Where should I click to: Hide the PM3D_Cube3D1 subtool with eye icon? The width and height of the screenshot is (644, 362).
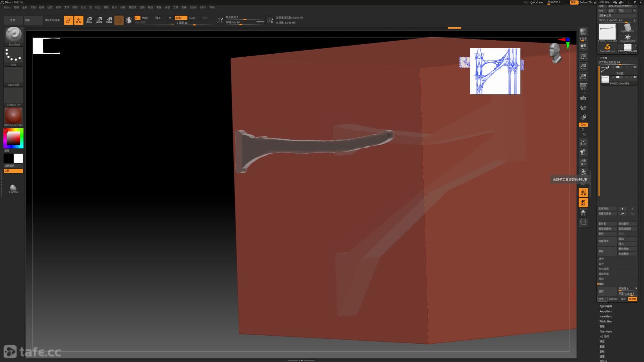point(635,77)
